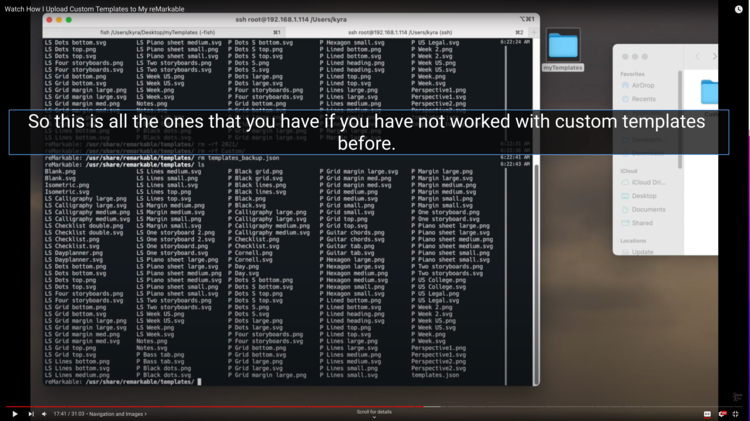
Task: Click the 17:41 / 31:03 time display
Action: [68, 414]
